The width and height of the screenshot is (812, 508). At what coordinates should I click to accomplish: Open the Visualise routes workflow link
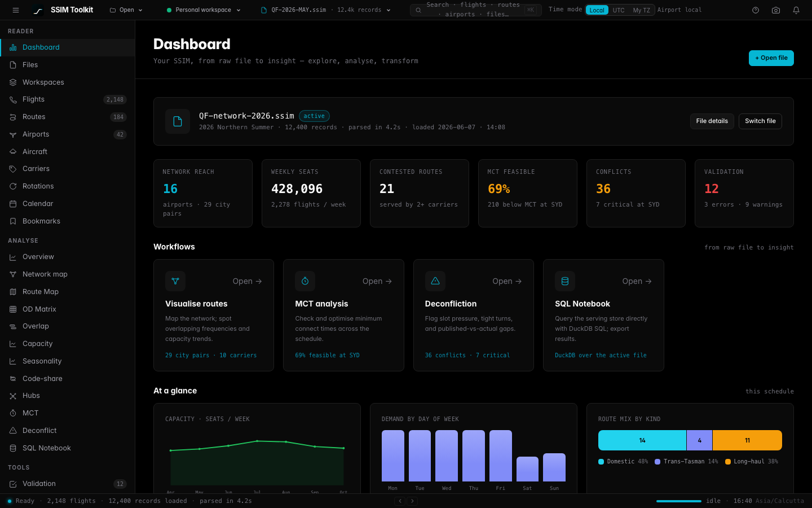pyautogui.click(x=248, y=281)
